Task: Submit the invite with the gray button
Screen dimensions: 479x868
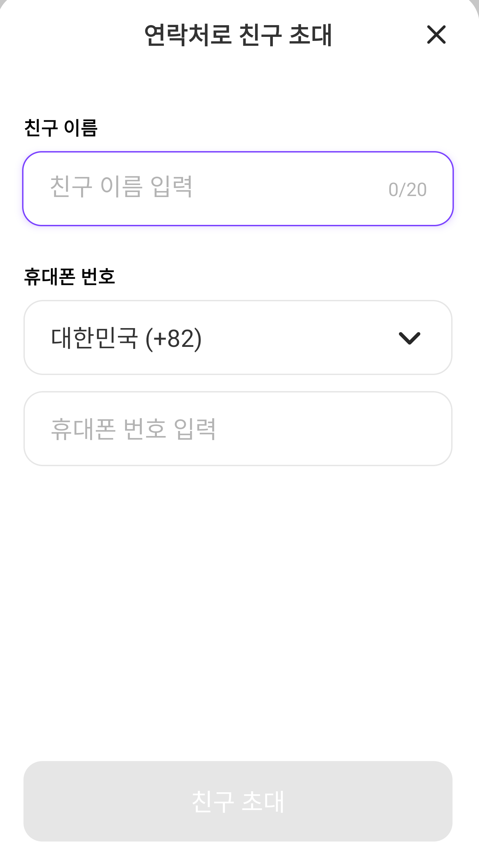Action: (x=238, y=801)
